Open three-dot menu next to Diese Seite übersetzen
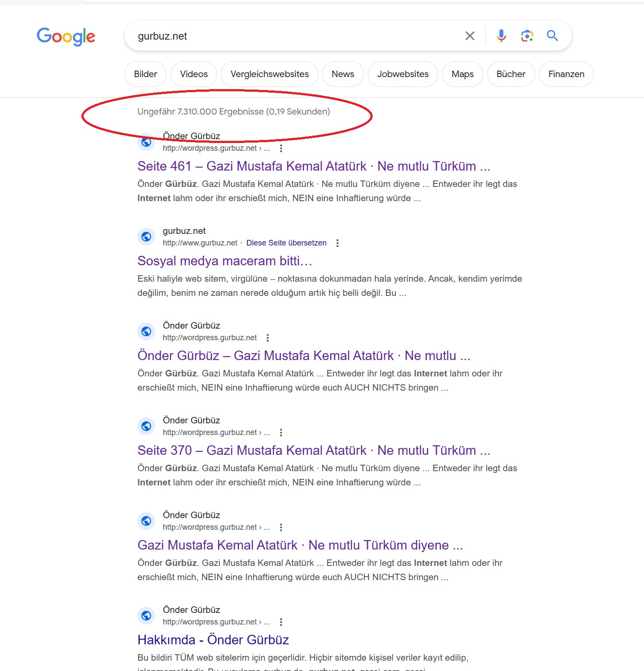644x671 pixels. 337,243
